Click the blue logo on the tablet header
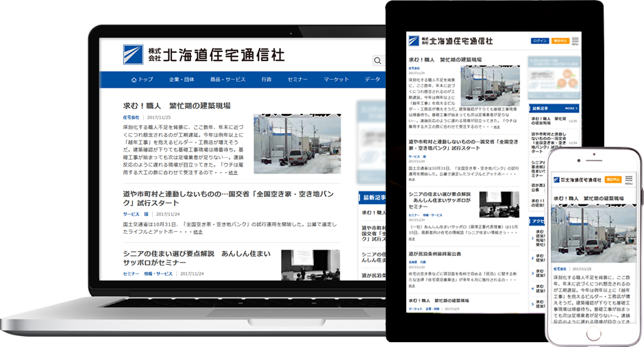Viewport: 644px width, 347px height. [x=414, y=40]
